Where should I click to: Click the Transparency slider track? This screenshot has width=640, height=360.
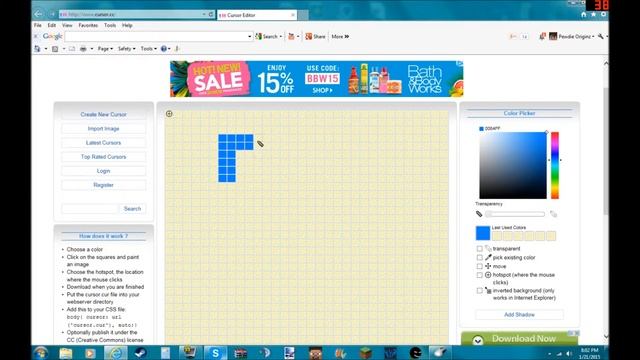click(x=515, y=214)
